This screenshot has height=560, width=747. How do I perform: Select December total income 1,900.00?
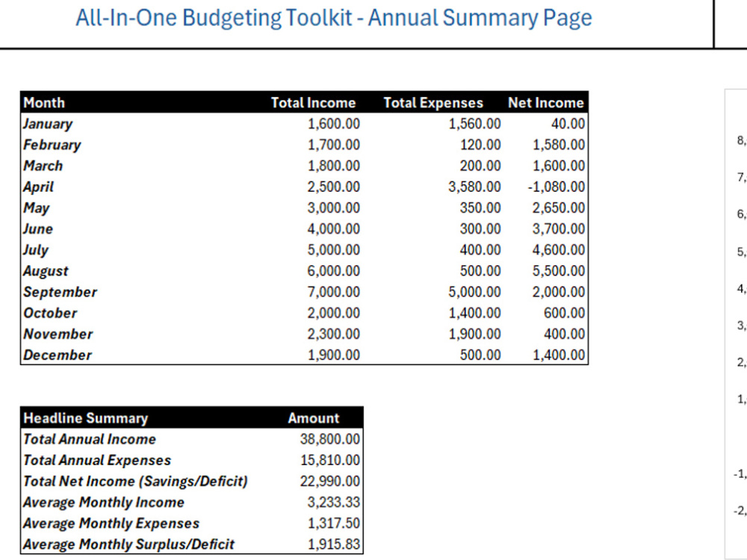coord(333,355)
